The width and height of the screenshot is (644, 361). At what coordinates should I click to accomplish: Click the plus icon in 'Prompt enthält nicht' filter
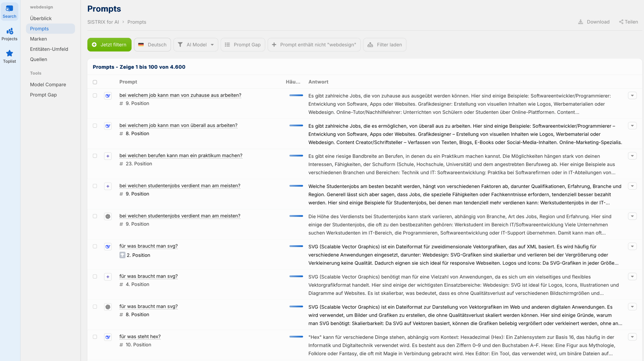point(274,45)
